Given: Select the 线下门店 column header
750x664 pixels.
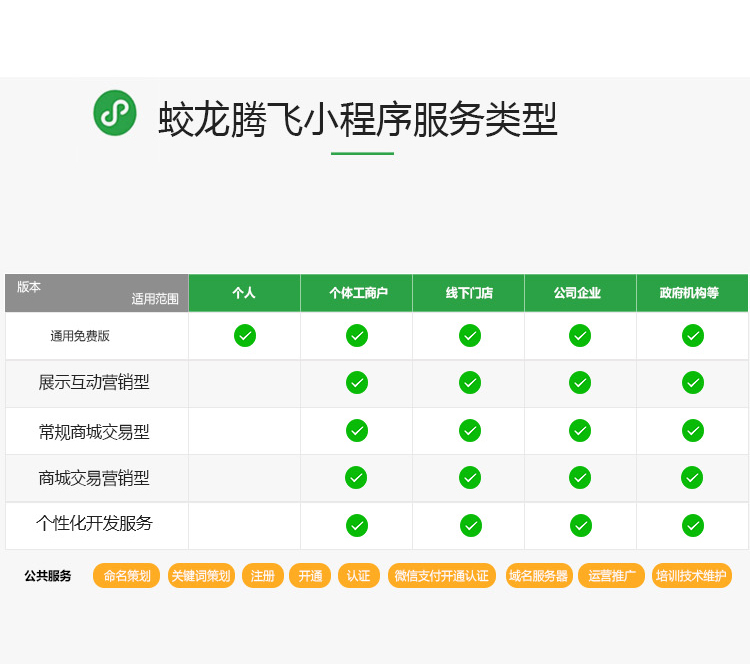Looking at the screenshot, I should pos(469,293).
